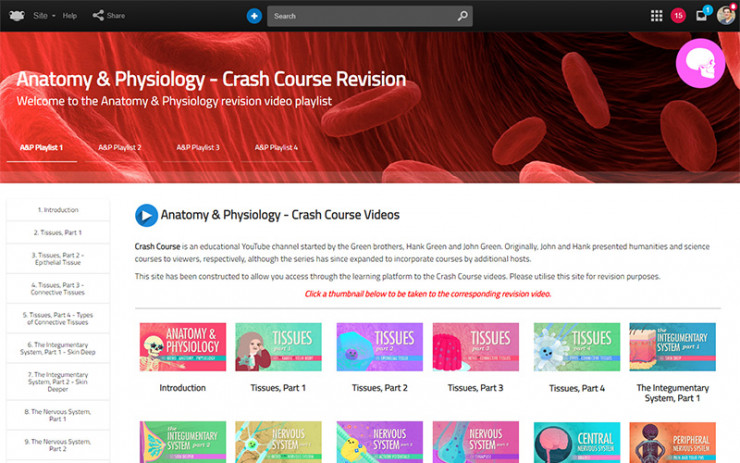Open the Introduction video thumbnail
Screen dimensions: 740x463
click(x=183, y=347)
